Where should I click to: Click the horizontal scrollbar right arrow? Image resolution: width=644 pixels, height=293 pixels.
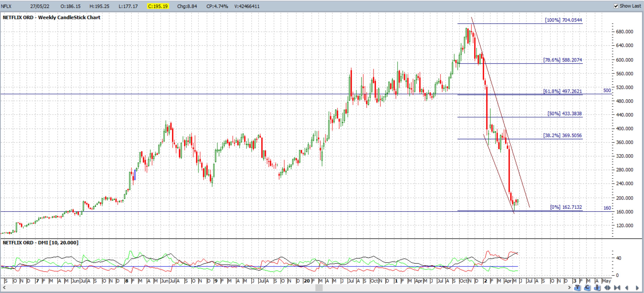(x=569, y=288)
